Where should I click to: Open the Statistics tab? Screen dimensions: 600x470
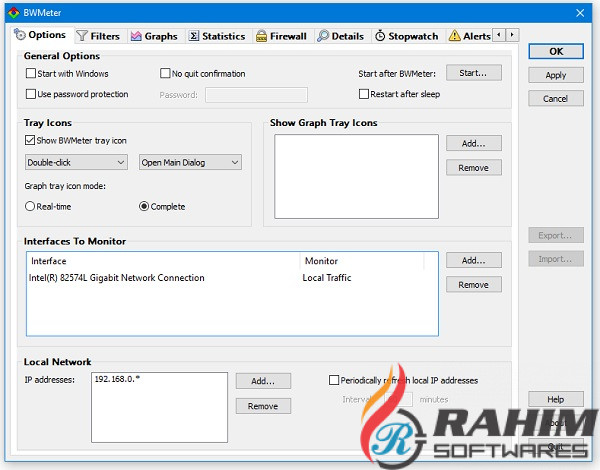pos(218,36)
